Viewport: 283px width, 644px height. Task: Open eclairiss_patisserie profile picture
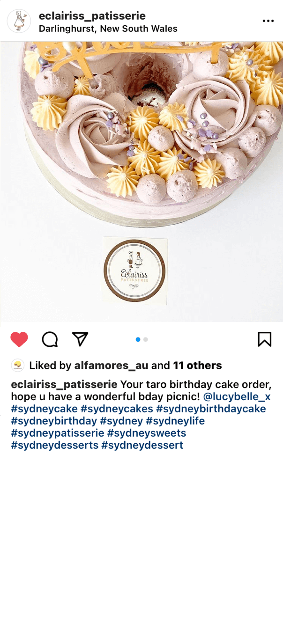pyautogui.click(x=19, y=21)
